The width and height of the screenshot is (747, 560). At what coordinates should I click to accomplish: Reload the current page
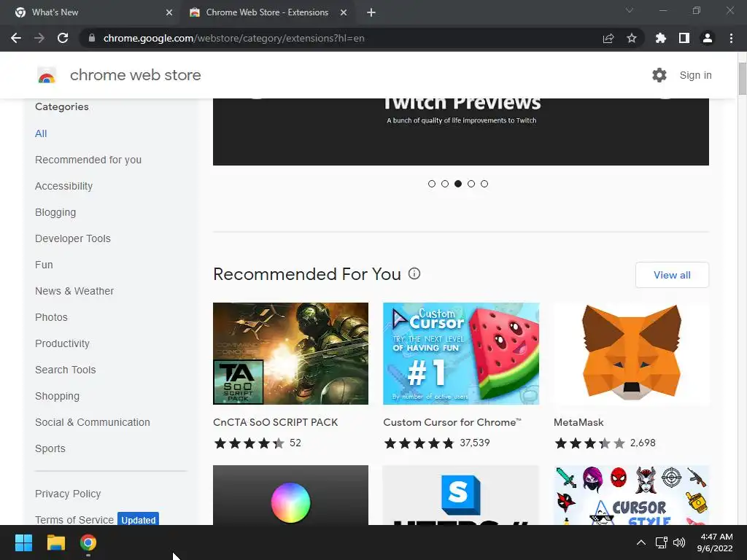click(63, 38)
